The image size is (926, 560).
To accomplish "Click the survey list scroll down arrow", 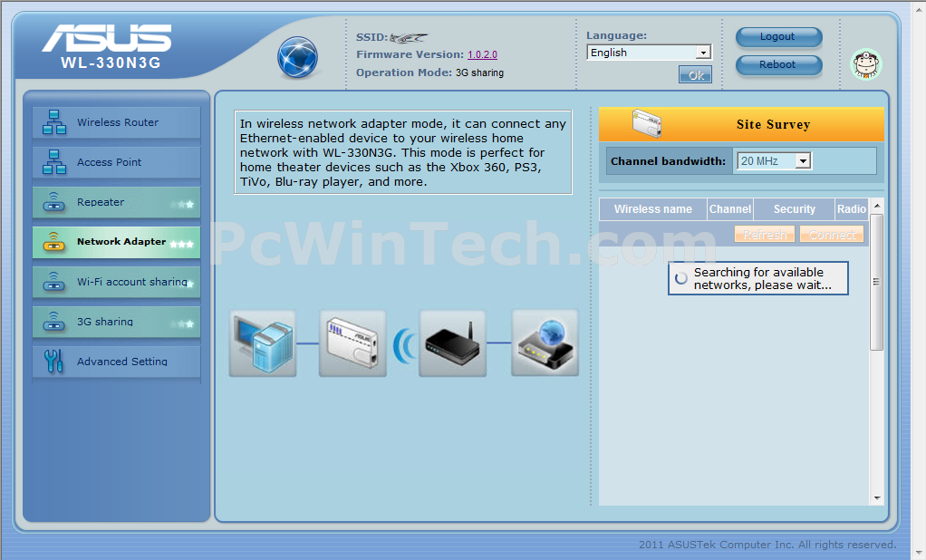I will coord(877,498).
